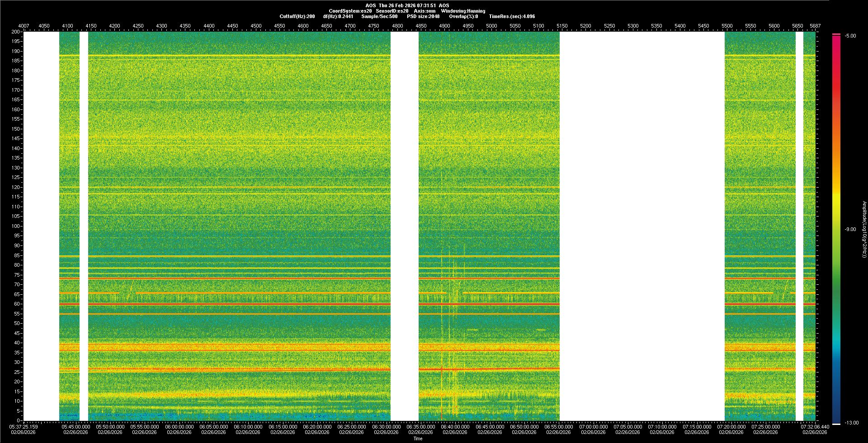Image resolution: width=868 pixels, height=443 pixels.
Task: Click the -13.00 marker at the color scale bottom
Action: (x=851, y=423)
